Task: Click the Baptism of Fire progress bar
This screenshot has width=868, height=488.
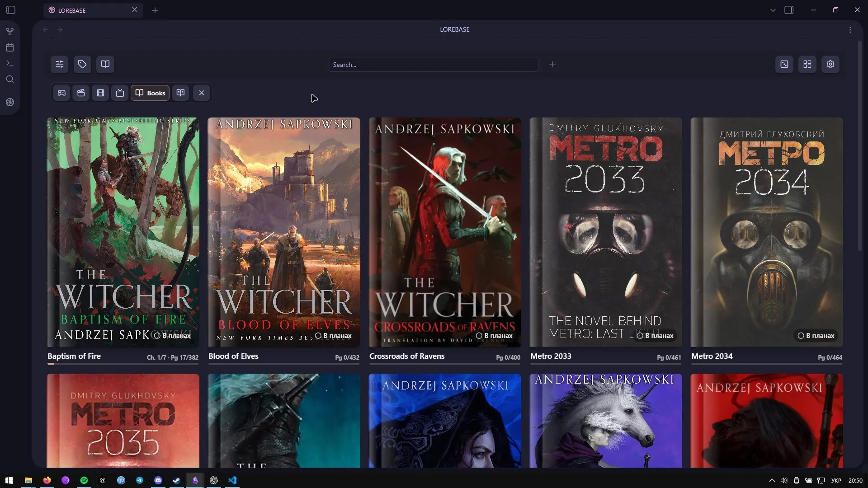Action: click(123, 363)
